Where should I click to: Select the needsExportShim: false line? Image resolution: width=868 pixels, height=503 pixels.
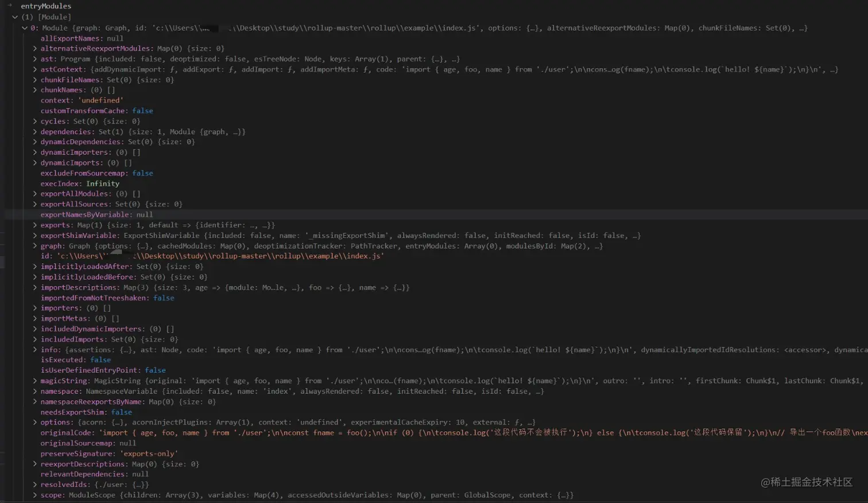(86, 412)
